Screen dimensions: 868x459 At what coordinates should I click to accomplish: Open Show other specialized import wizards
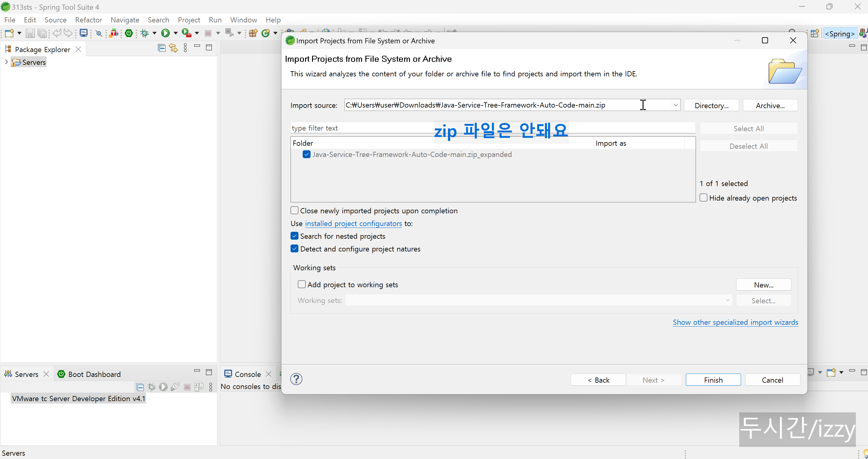coord(735,322)
